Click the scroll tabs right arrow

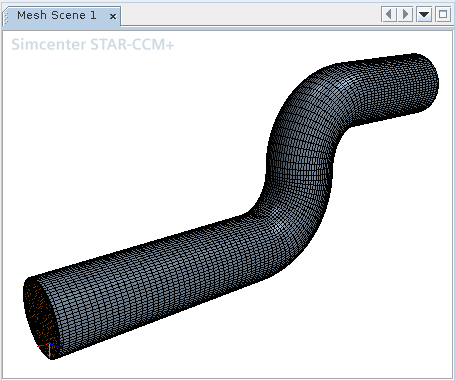[405, 14]
